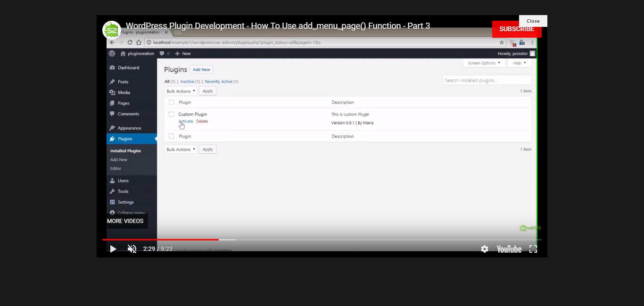
Task: Click the top Apply button
Action: [x=207, y=91]
